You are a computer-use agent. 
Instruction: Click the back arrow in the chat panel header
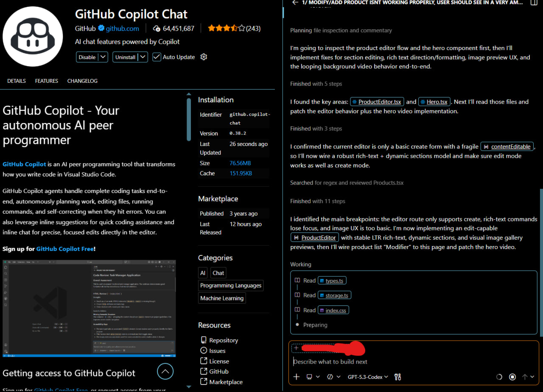pos(295,3)
